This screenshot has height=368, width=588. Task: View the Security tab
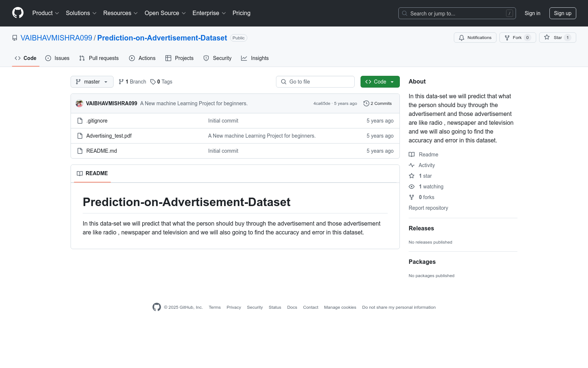coord(218,58)
